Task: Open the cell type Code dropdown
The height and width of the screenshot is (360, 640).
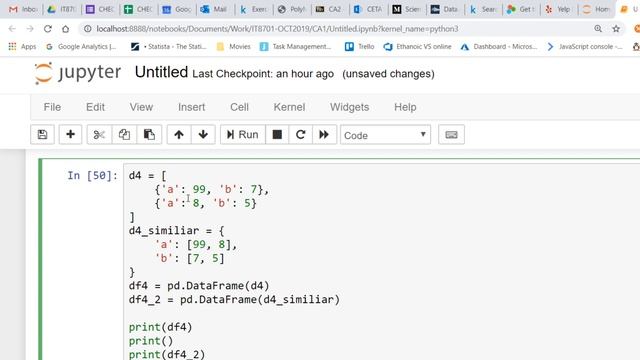Action: click(385, 135)
